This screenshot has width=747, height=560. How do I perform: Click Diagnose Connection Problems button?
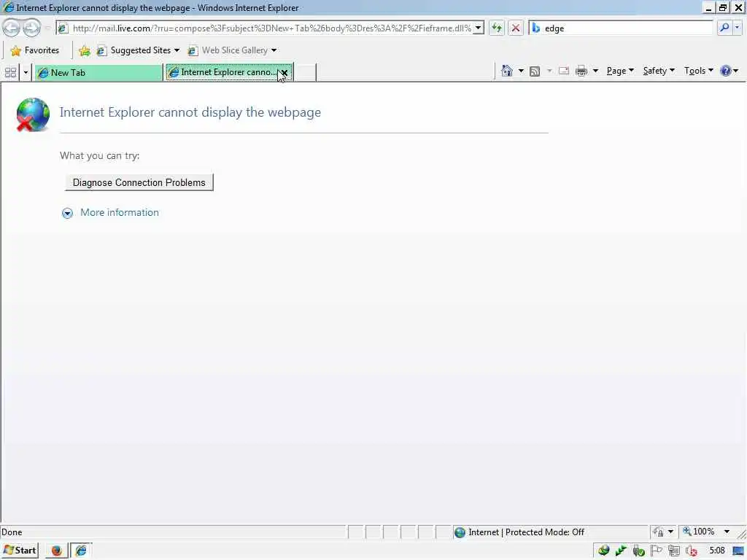click(139, 182)
